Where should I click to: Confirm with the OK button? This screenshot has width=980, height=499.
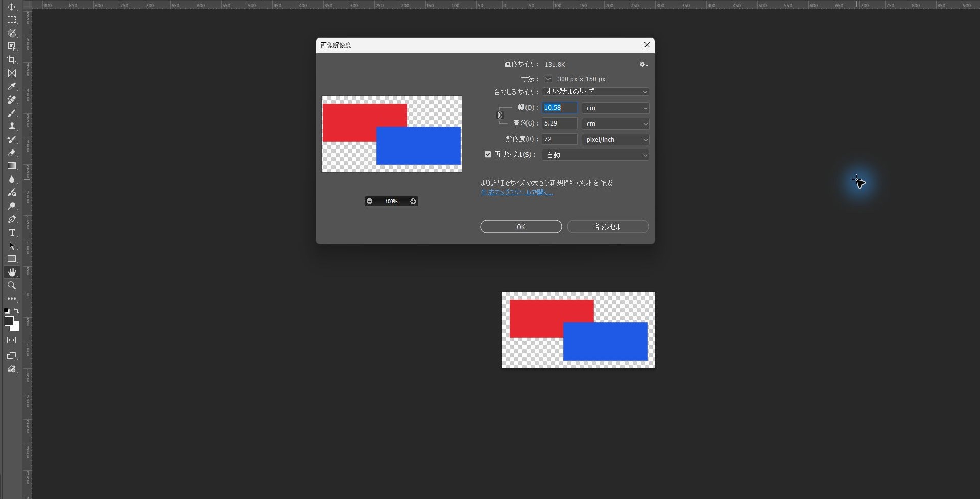pos(521,227)
